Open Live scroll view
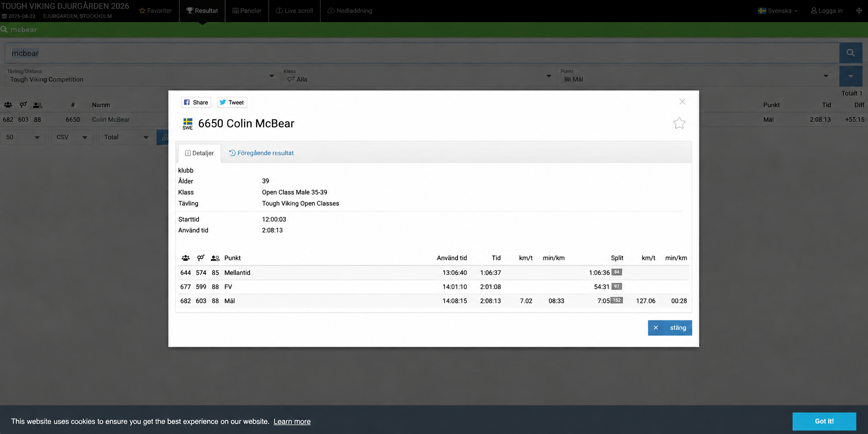Viewport: 868px width, 434px height. (x=294, y=11)
